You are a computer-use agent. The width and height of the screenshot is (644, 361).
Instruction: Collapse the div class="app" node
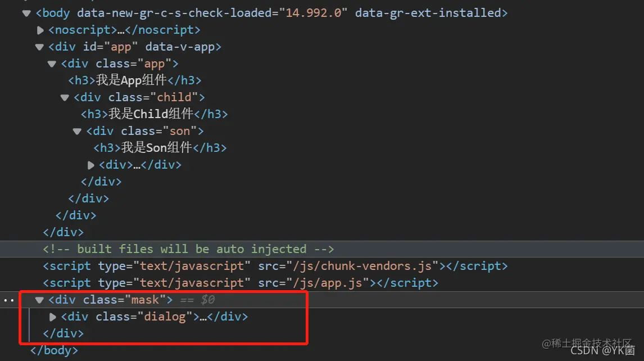click(52, 64)
